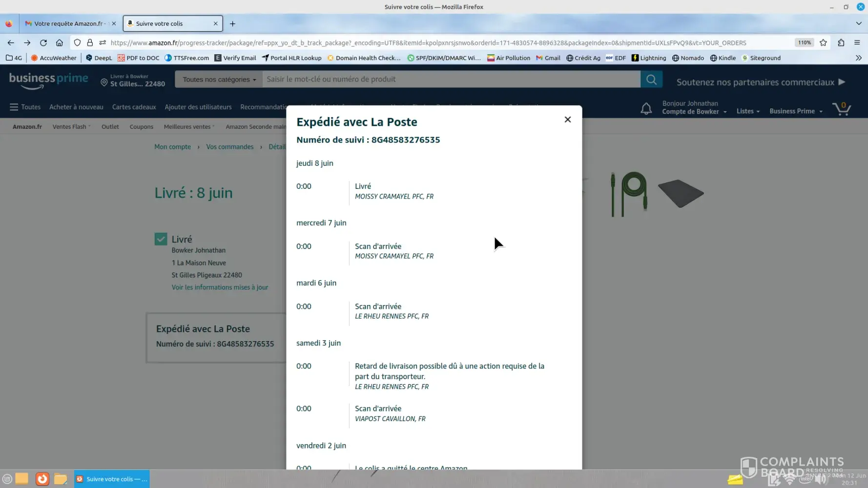The width and height of the screenshot is (868, 488).
Task: Go back to previous page in Firefox
Action: point(11,43)
